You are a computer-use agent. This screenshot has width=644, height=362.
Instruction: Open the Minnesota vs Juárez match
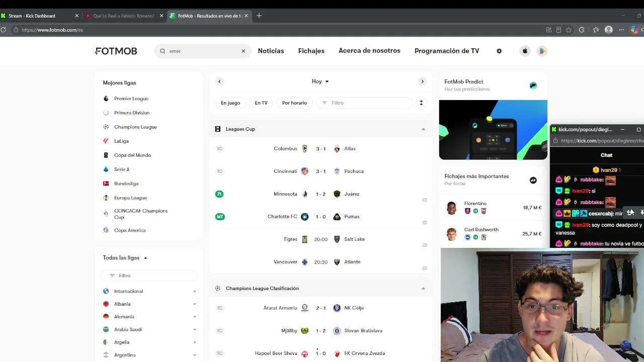click(321, 194)
